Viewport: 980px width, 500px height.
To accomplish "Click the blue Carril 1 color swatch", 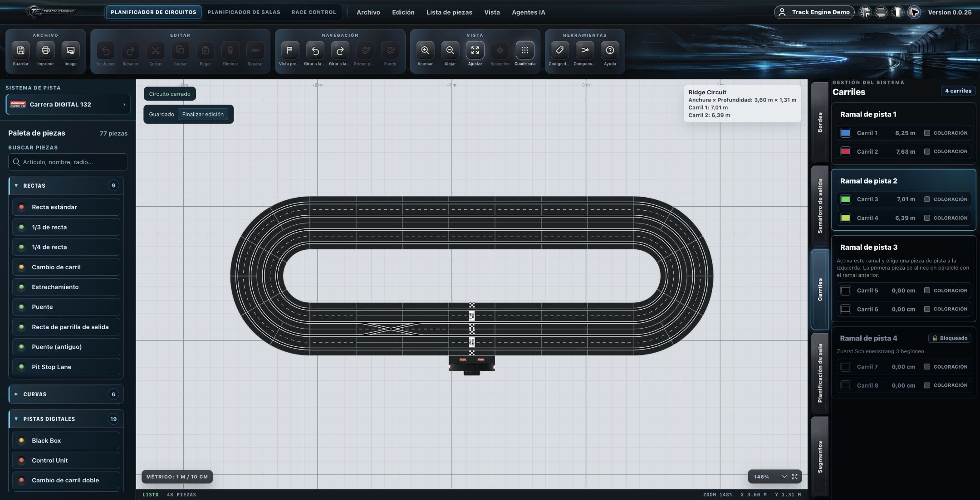I will pyautogui.click(x=845, y=133).
